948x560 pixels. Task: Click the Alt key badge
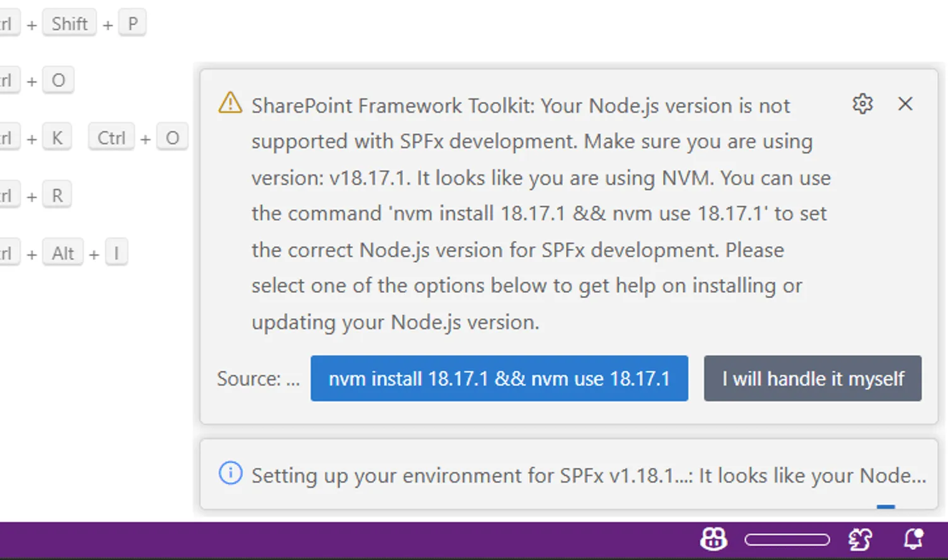(62, 253)
